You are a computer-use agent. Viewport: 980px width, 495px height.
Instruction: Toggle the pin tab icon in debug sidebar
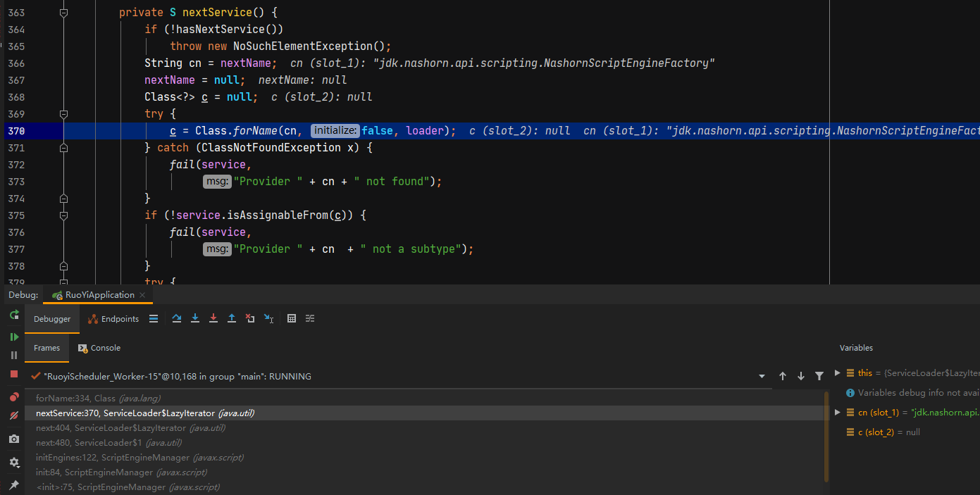(x=13, y=485)
